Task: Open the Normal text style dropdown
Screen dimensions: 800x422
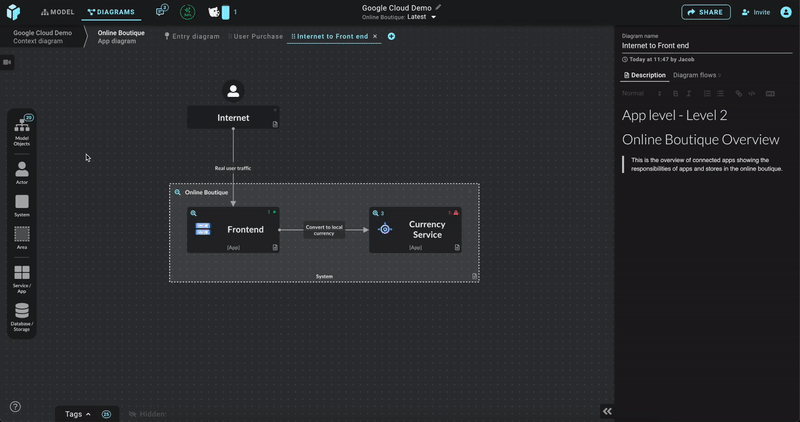Action: [641, 93]
